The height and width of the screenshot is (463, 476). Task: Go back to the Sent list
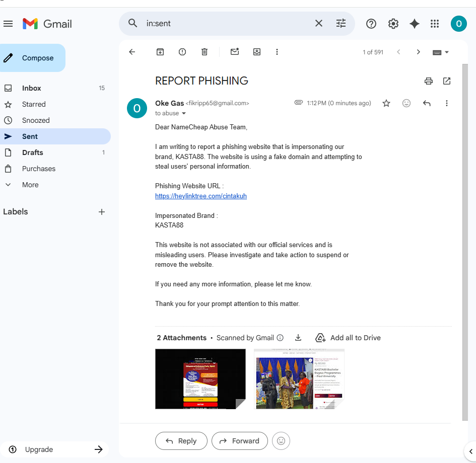click(132, 52)
